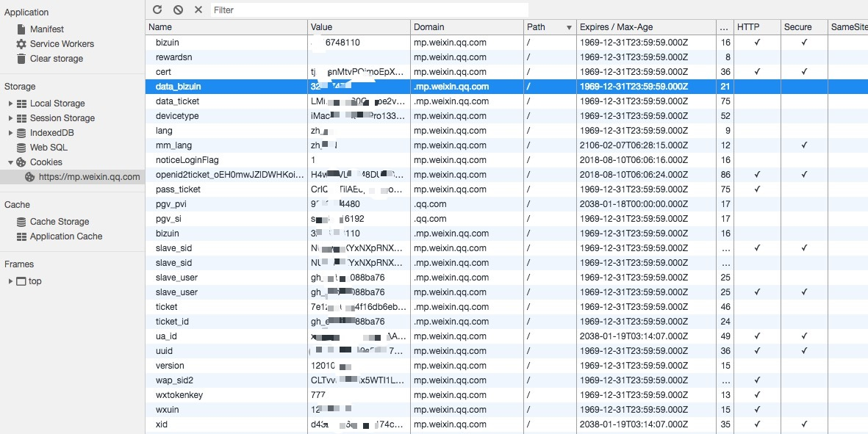Select the ticket_id cookie row
The width and height of the screenshot is (868, 434).
(x=506, y=321)
